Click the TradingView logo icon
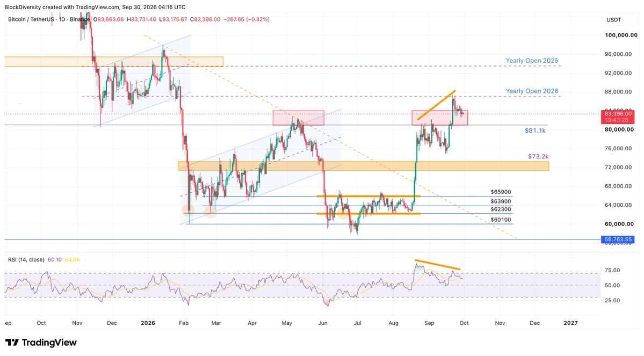 pos(12,343)
